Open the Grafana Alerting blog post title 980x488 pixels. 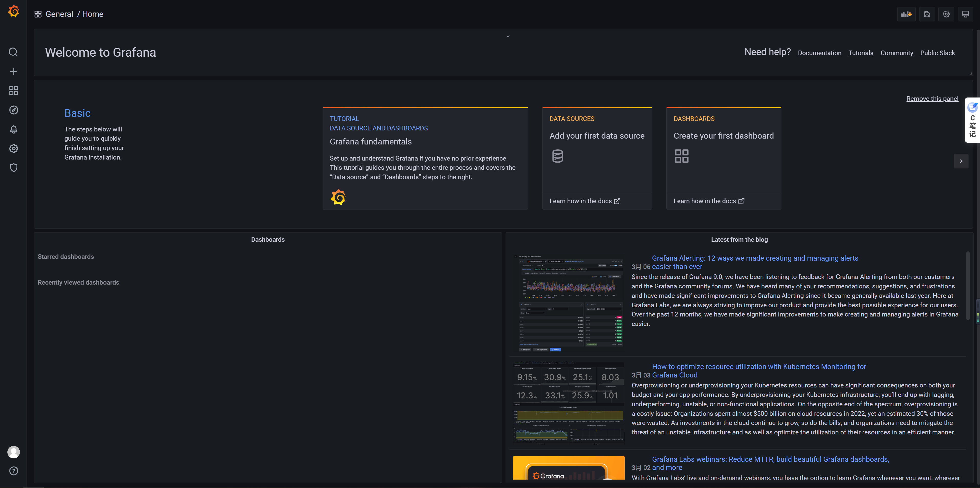point(755,262)
